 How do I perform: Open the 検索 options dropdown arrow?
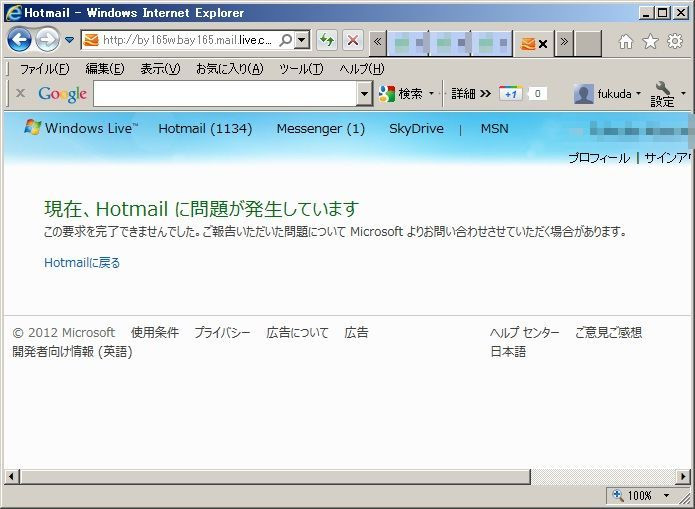(431, 94)
